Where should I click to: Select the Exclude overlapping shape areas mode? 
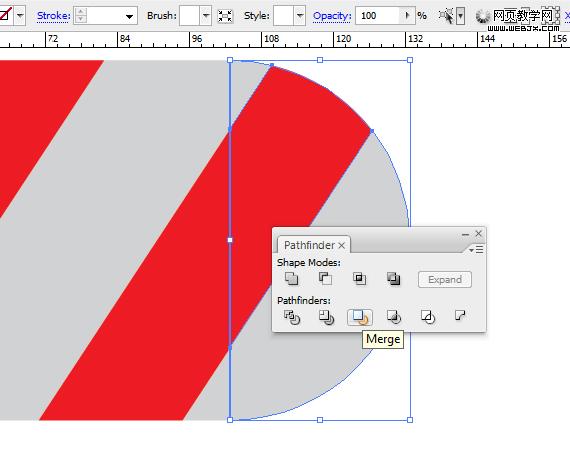coord(394,279)
